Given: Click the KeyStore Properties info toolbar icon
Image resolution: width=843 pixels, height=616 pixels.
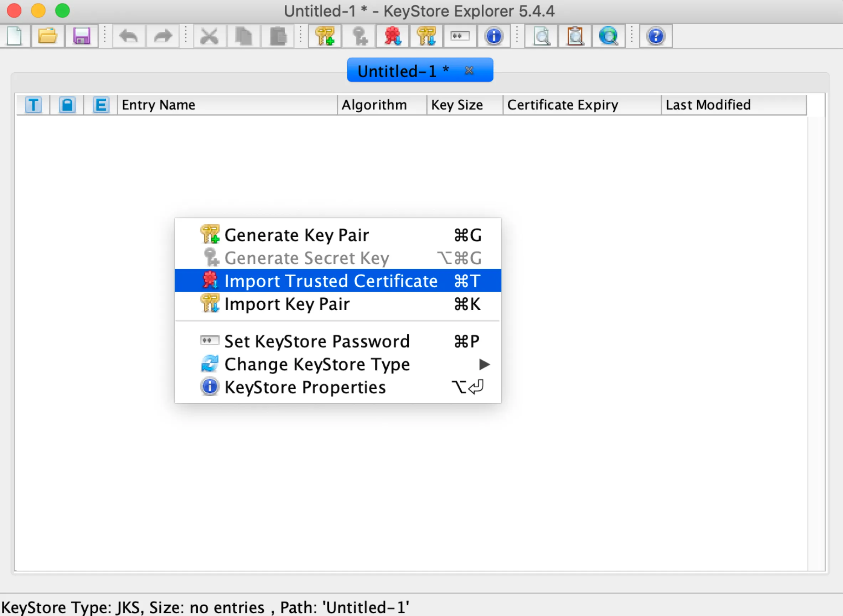Looking at the screenshot, I should click(x=494, y=36).
